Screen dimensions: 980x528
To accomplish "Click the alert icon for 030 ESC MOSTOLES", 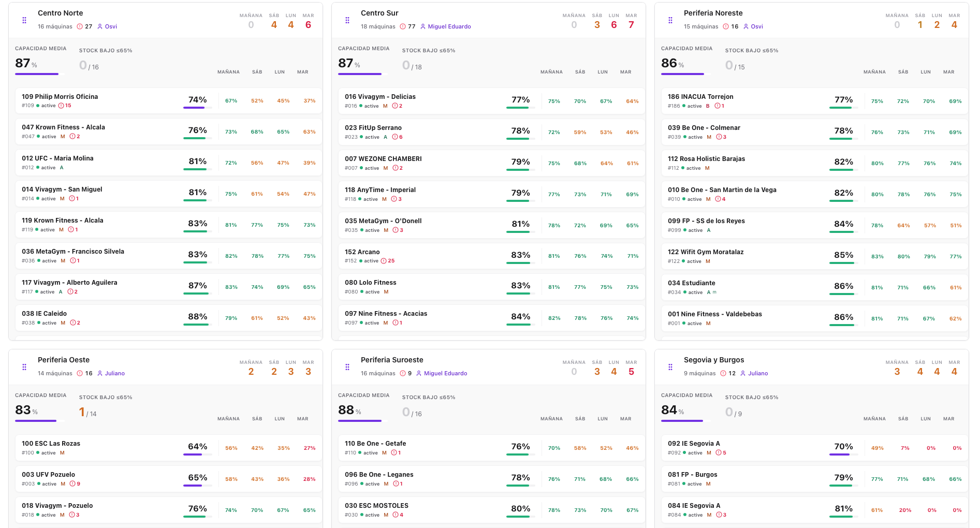I will pos(396,515).
